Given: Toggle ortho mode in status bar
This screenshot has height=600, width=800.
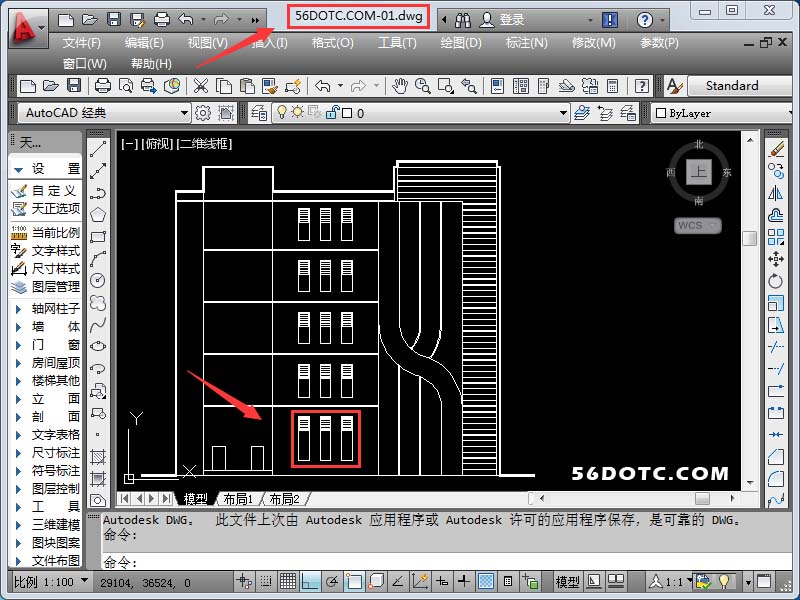Looking at the screenshot, I should click(310, 581).
